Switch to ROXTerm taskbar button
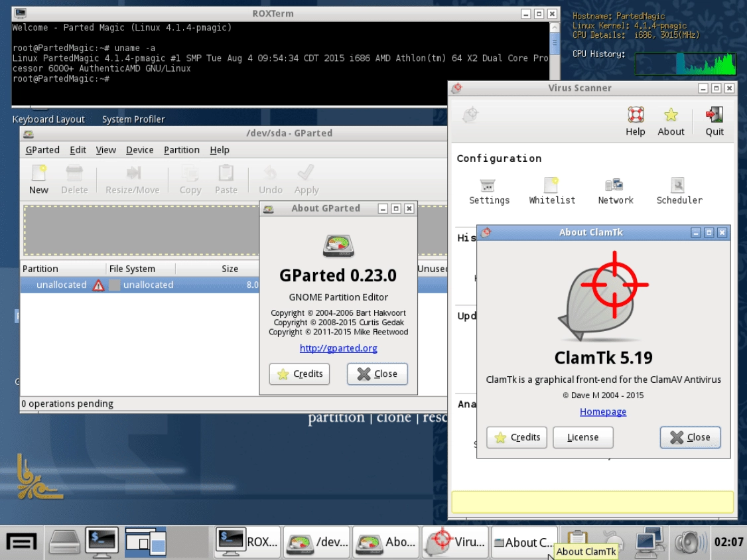 [x=247, y=542]
